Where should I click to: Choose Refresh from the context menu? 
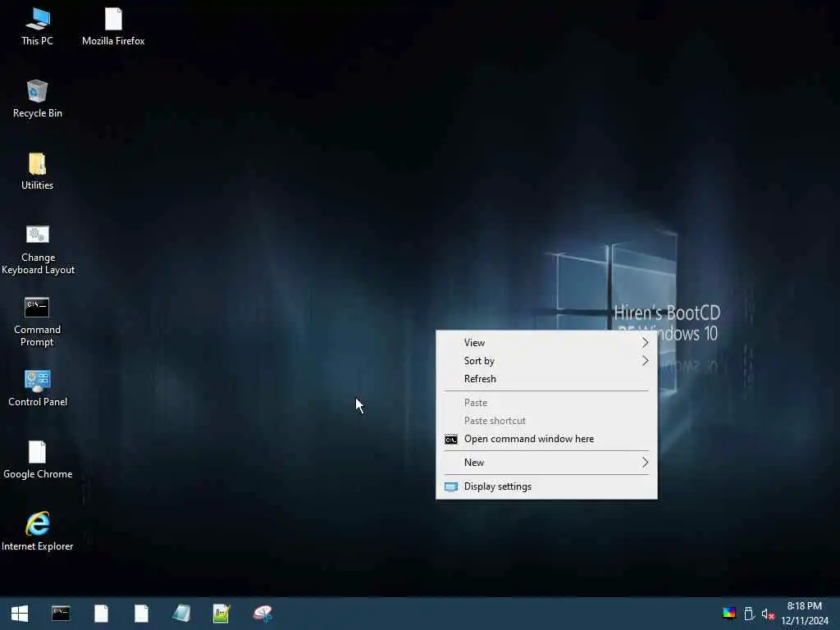coord(546,379)
